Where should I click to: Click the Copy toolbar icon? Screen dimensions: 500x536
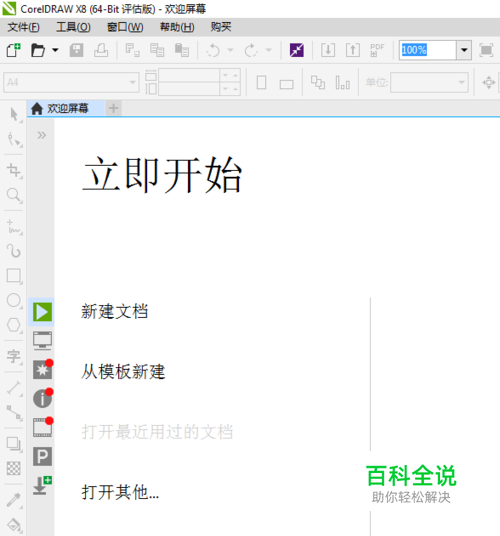tap(157, 50)
